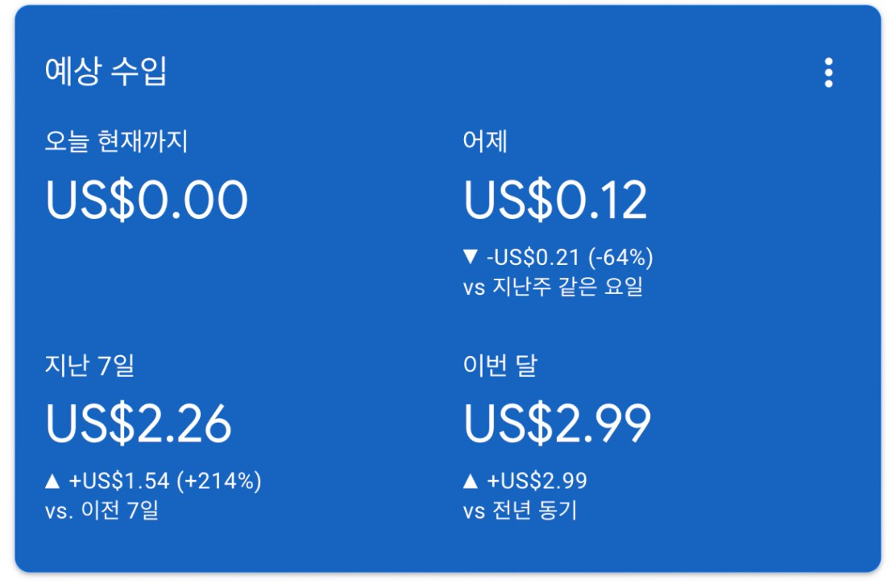Select the 오늘 현재까지 label
896x588 pixels.
[x=116, y=142]
